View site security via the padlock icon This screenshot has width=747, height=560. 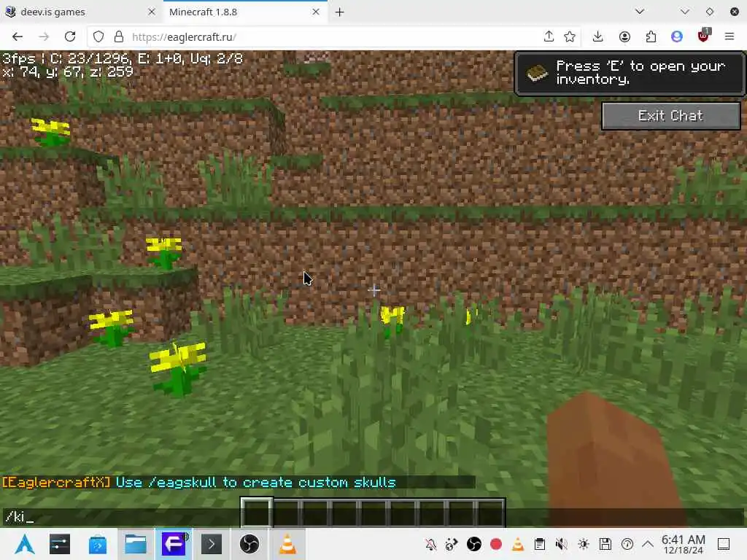pos(119,36)
